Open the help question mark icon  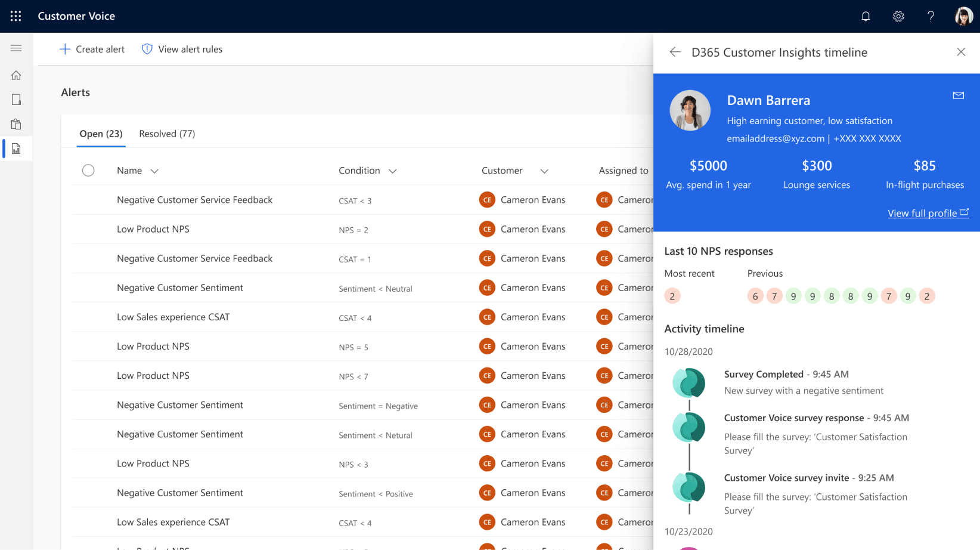931,16
